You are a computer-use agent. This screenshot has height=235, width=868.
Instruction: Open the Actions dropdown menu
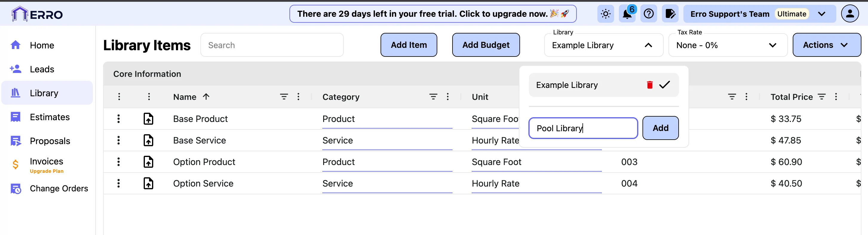tap(826, 45)
